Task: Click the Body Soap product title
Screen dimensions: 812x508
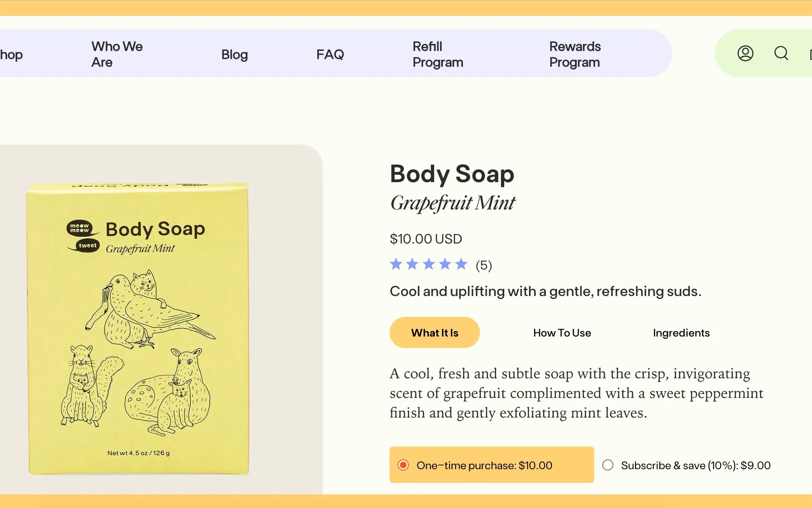Action: (x=452, y=174)
